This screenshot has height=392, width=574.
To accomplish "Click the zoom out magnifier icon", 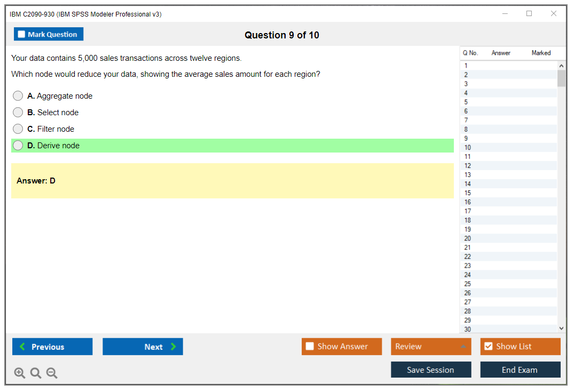I will tap(52, 373).
